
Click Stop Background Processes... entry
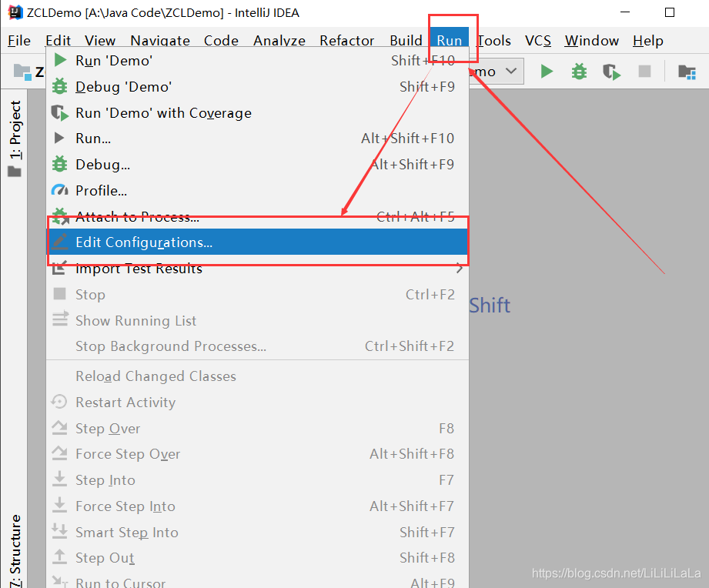click(x=257, y=346)
